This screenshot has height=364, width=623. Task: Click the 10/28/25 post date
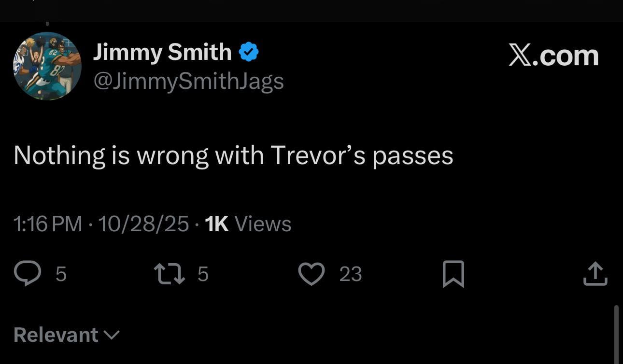click(143, 224)
